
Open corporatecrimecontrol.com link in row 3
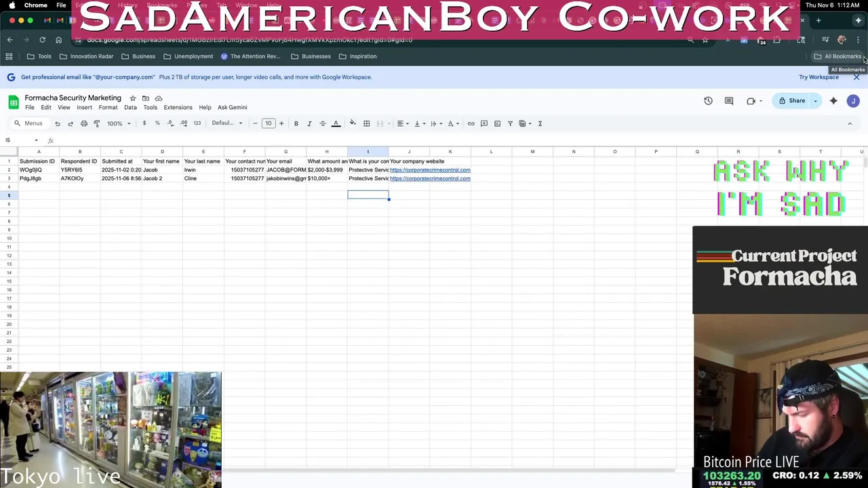tap(430, 179)
